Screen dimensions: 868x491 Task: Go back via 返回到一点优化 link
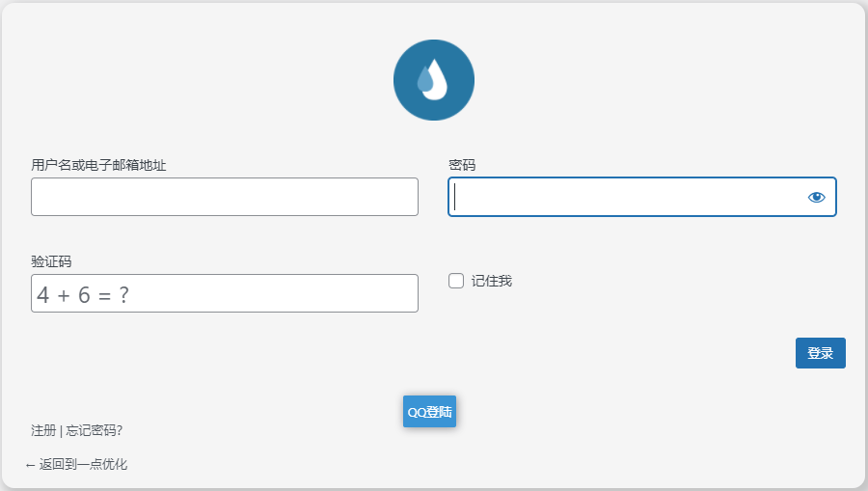pyautogui.click(x=83, y=464)
